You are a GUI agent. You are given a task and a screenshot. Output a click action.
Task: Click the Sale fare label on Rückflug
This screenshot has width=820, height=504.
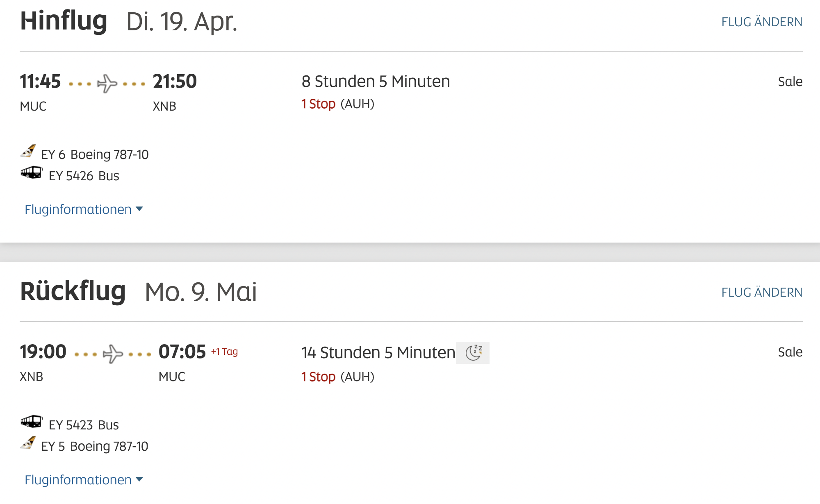[790, 352]
